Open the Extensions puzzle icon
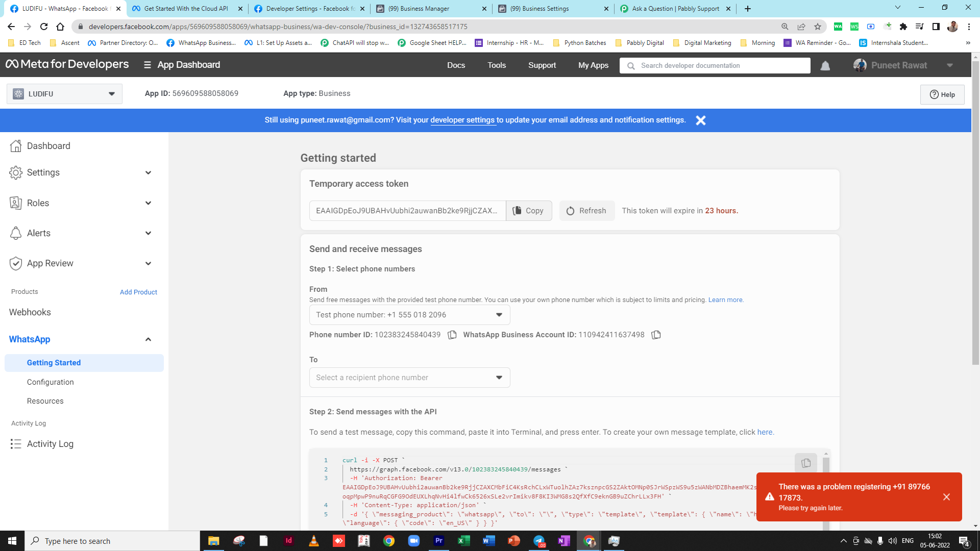This screenshot has width=980, height=551. point(903,27)
